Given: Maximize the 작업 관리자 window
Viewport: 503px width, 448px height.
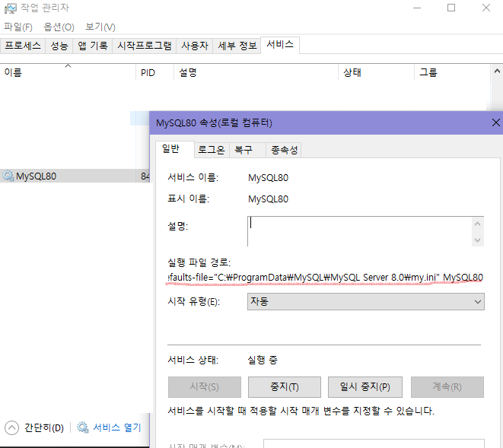Looking at the screenshot, I should point(451,8).
